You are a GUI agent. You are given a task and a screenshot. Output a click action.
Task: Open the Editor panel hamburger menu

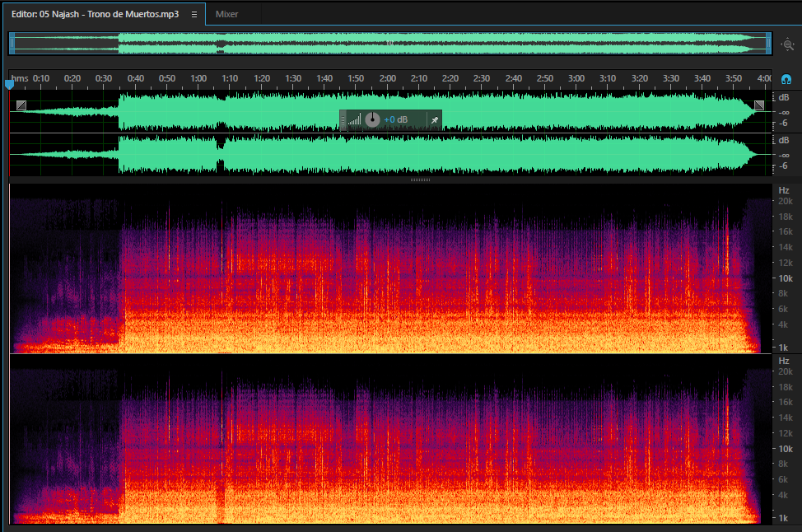[194, 14]
